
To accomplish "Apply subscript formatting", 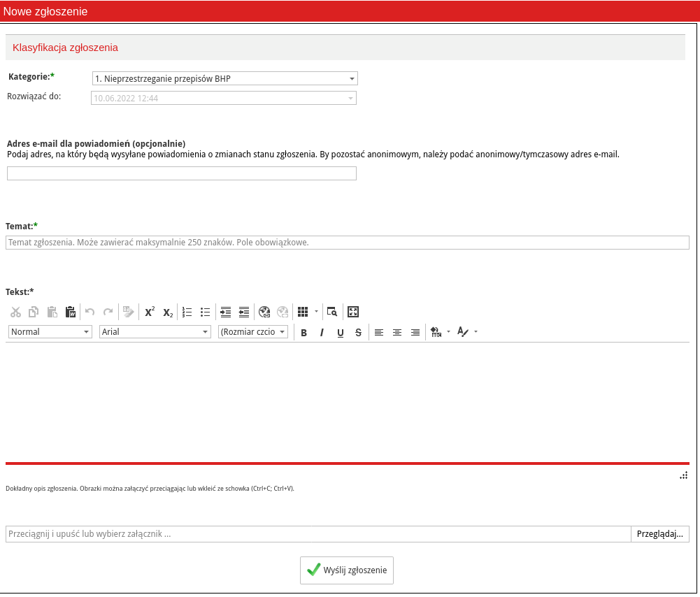I will 168,312.
